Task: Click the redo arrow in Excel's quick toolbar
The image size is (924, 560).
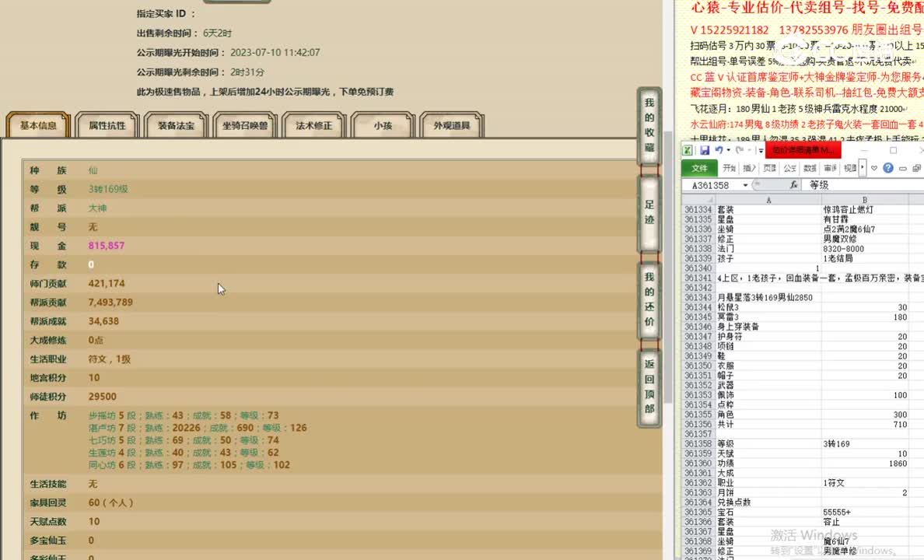Action: coord(740,150)
